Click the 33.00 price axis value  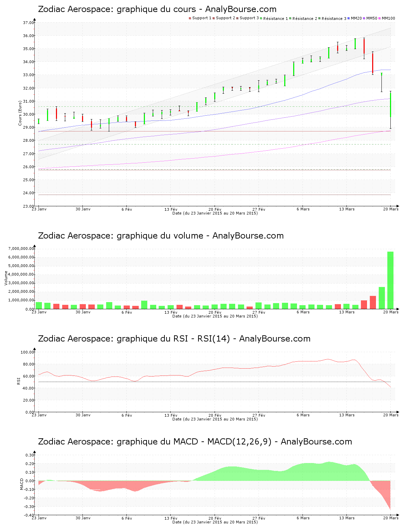coord(28,75)
